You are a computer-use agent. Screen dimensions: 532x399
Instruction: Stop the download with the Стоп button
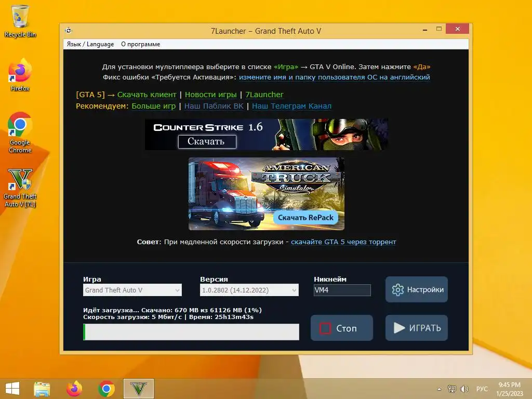point(342,328)
